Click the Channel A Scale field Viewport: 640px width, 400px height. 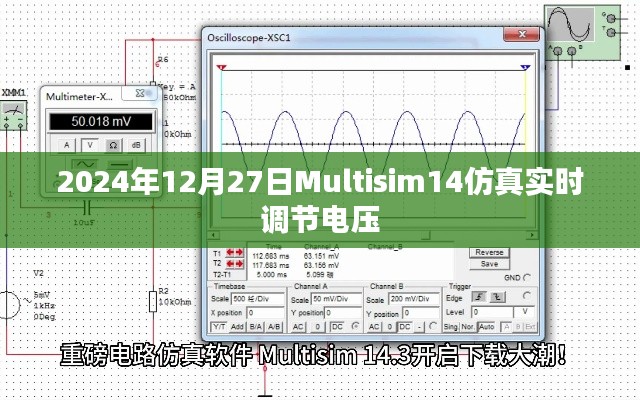pyautogui.click(x=336, y=299)
